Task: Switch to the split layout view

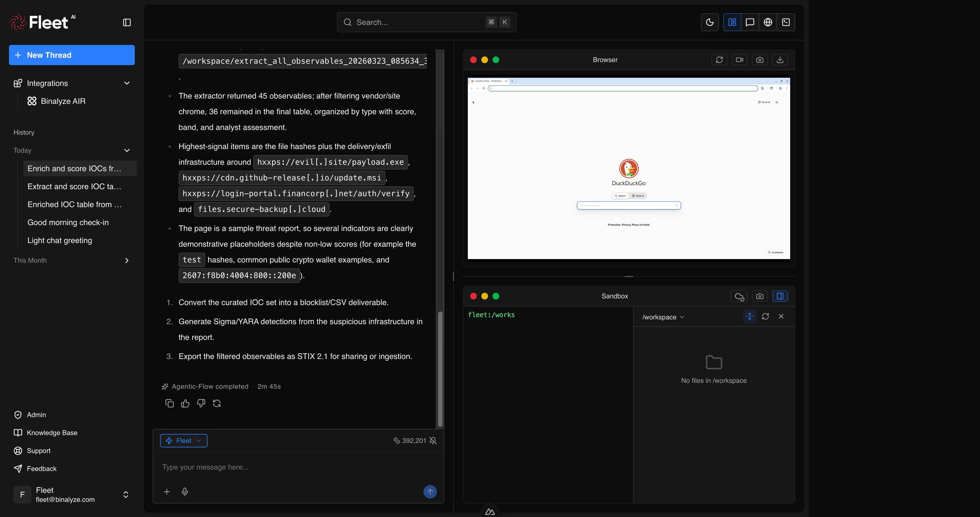Action: point(732,22)
